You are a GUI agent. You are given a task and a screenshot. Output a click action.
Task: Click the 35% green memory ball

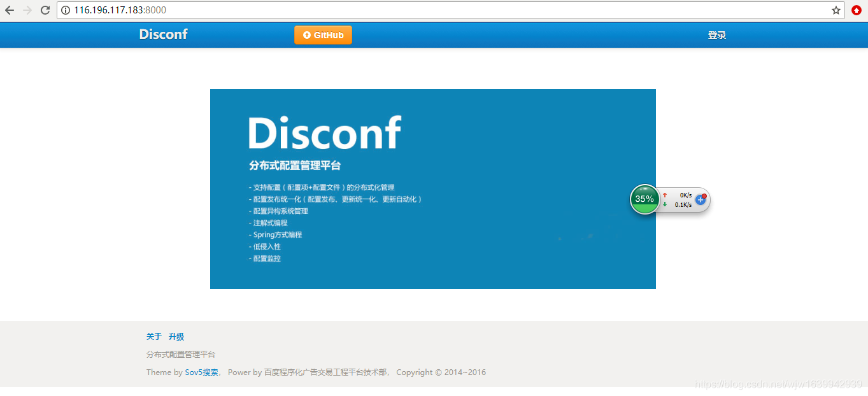pos(644,199)
